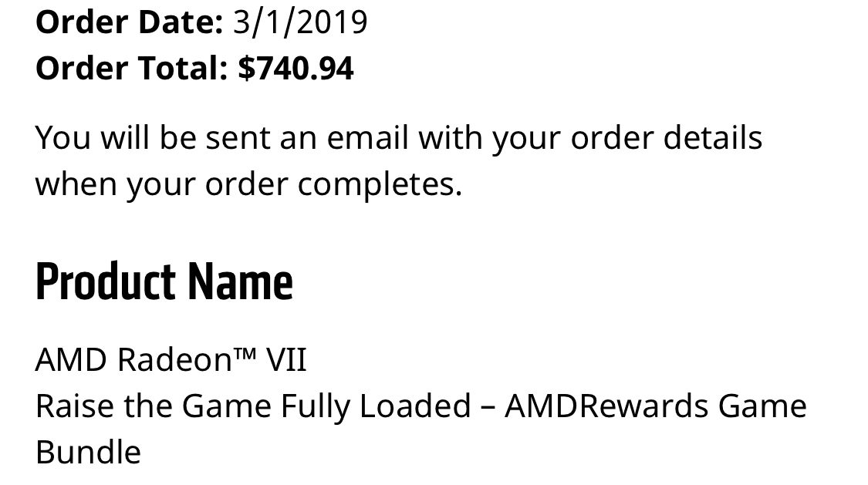868x485 pixels.
Task: Click the "VII" numeral
Action: pyautogui.click(x=286, y=360)
